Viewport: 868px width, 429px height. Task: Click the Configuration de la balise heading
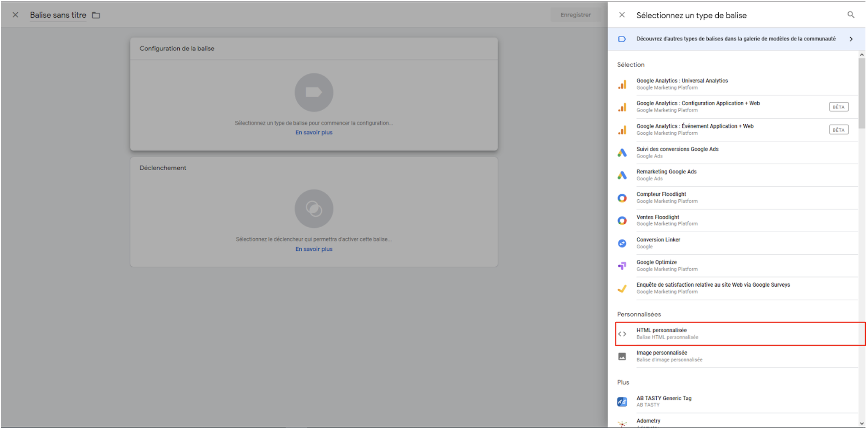(x=177, y=49)
